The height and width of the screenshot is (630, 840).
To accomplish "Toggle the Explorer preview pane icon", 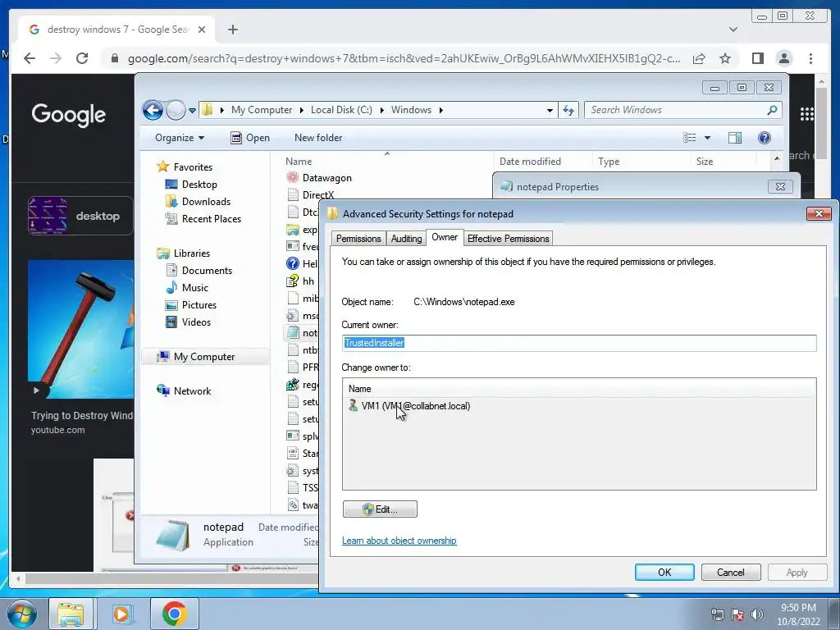I will pos(735,138).
